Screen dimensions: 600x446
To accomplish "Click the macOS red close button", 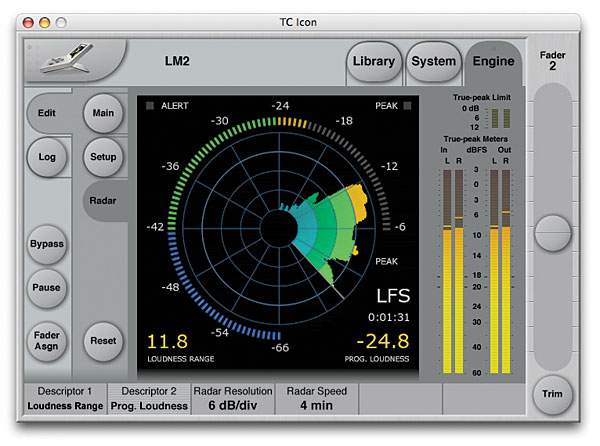I will click(28, 23).
